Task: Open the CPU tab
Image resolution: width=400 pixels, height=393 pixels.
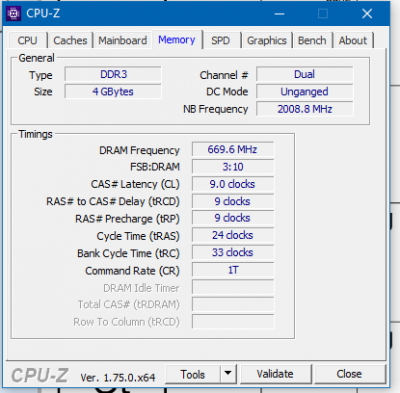Action: (x=27, y=41)
